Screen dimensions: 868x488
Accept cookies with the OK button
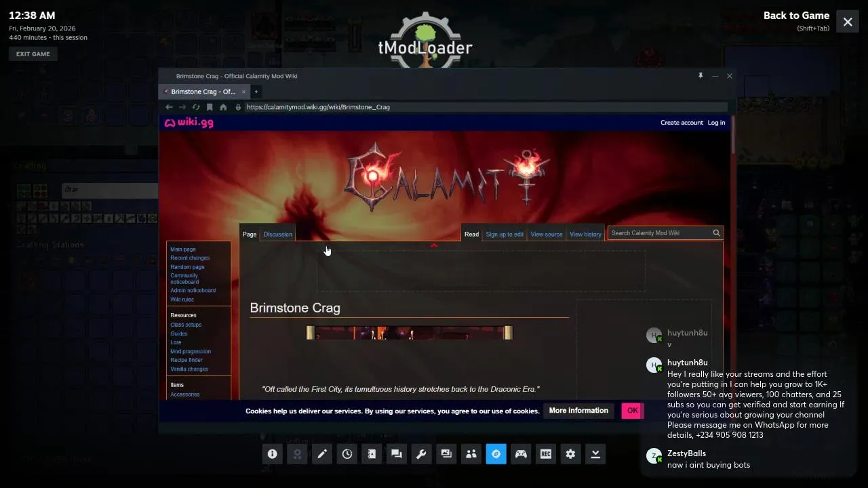point(633,411)
